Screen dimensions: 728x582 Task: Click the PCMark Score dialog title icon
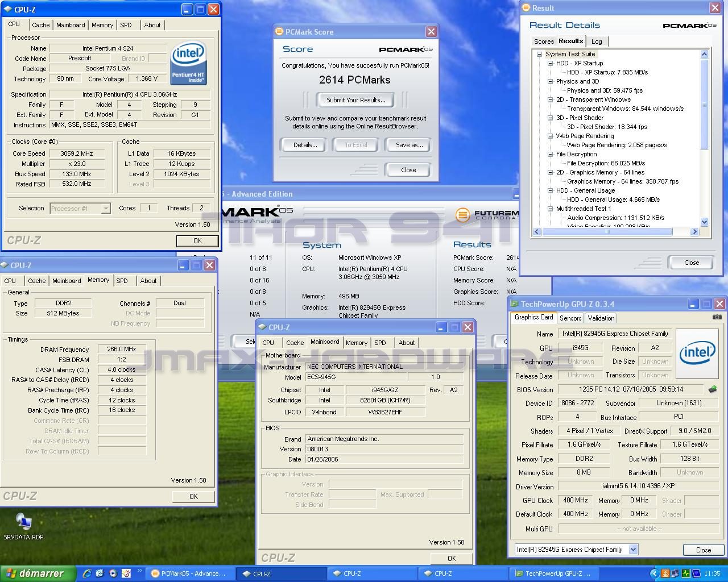pos(279,32)
